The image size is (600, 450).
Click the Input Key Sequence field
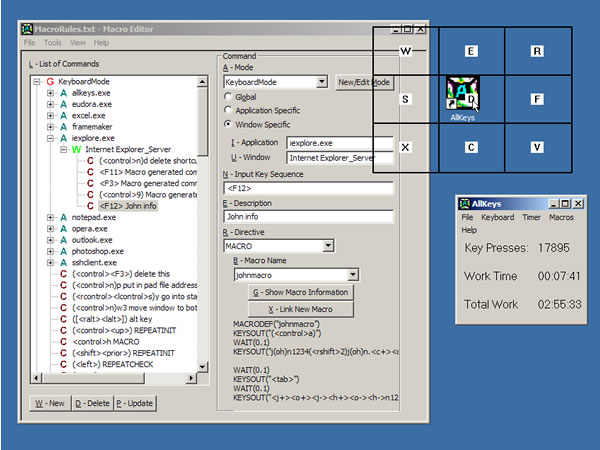[308, 188]
